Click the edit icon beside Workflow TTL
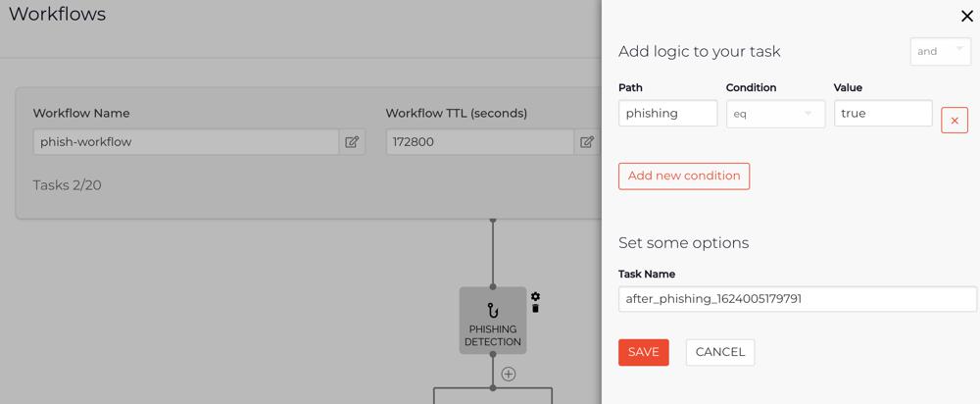 pyautogui.click(x=586, y=142)
